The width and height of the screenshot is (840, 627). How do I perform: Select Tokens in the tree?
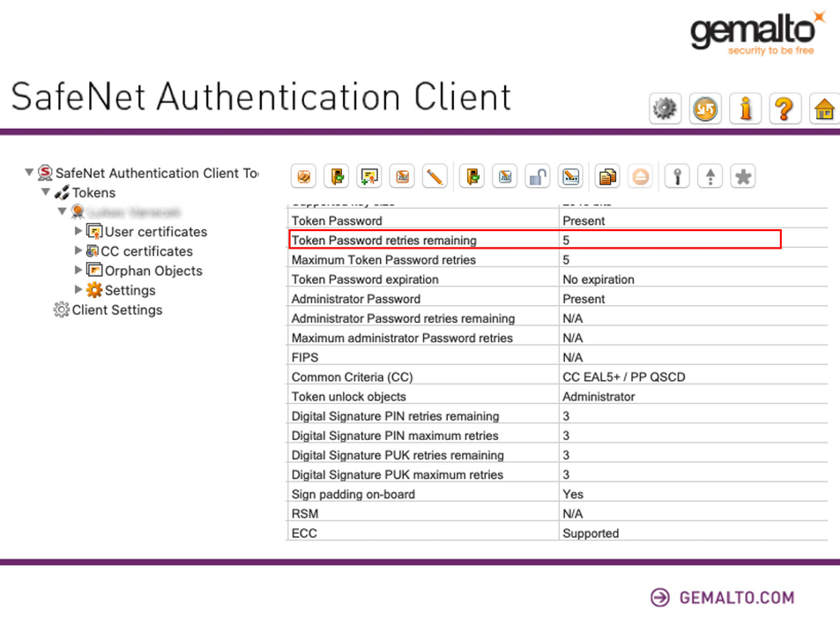coord(85,192)
